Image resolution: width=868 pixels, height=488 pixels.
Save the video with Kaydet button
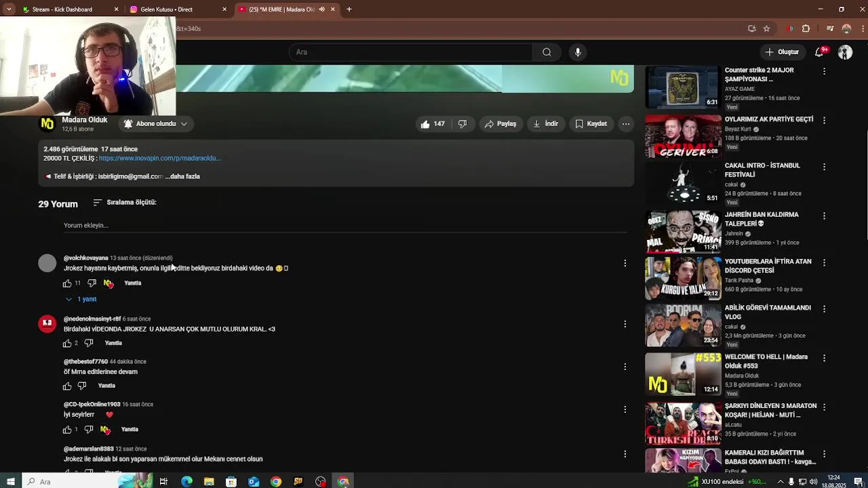(x=591, y=124)
